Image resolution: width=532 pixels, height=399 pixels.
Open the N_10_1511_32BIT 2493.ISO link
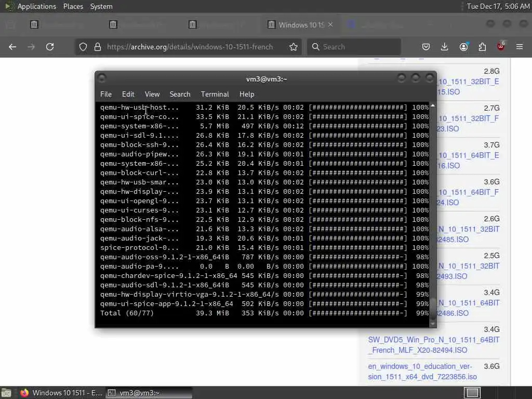pos(468,271)
